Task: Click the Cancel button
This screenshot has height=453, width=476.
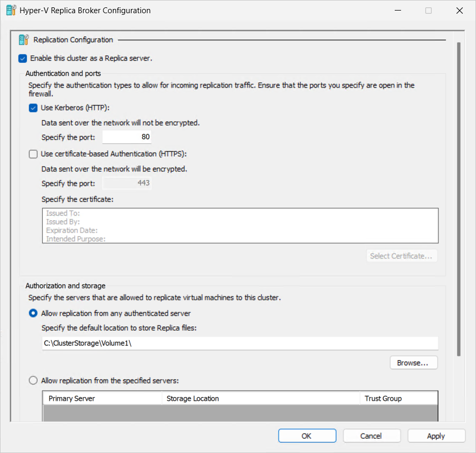Action: [x=372, y=436]
